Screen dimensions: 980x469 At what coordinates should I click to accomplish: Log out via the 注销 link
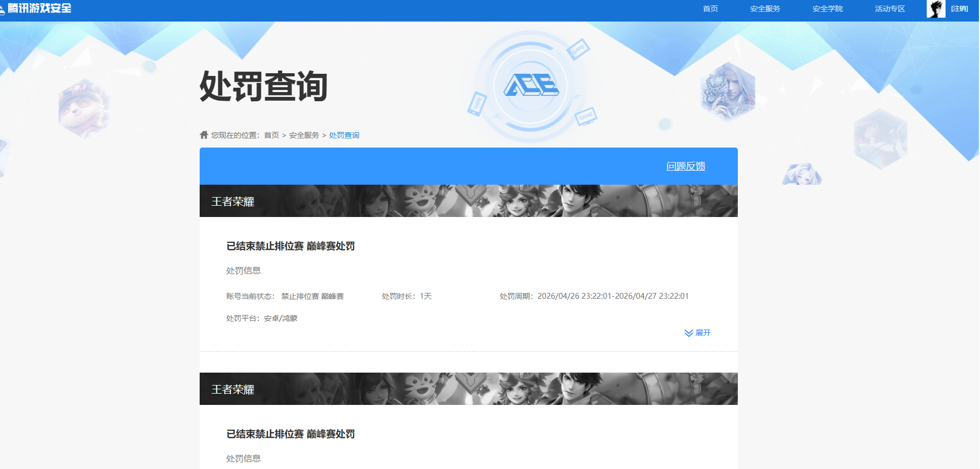point(960,9)
